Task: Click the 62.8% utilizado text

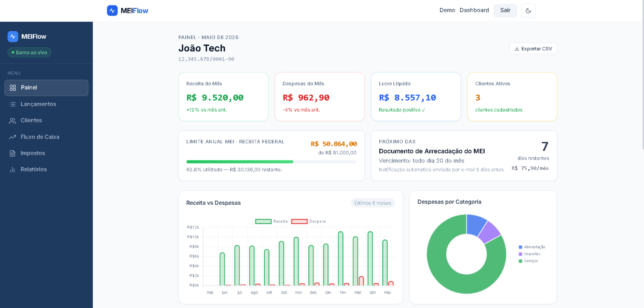Action: [x=234, y=169]
